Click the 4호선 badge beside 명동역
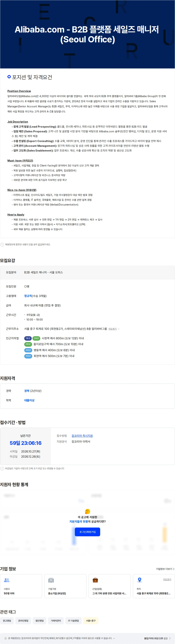This screenshot has height=644, width=175. [x=28, y=350]
